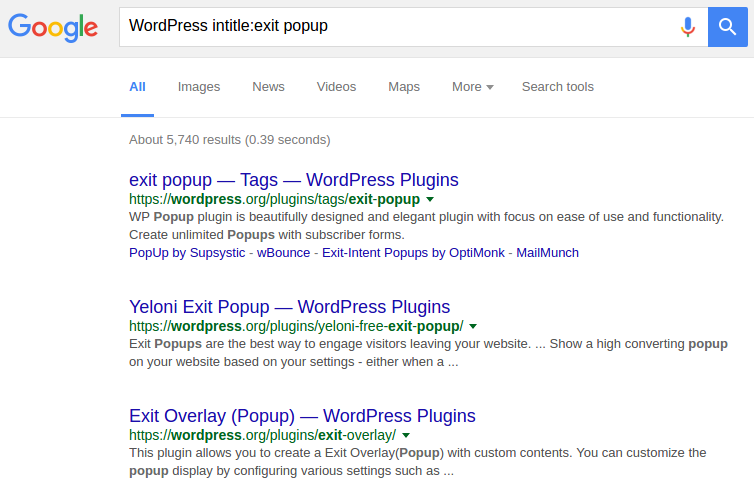This screenshot has height=490, width=754.
Task: Expand the More dropdown menu
Action: (473, 87)
